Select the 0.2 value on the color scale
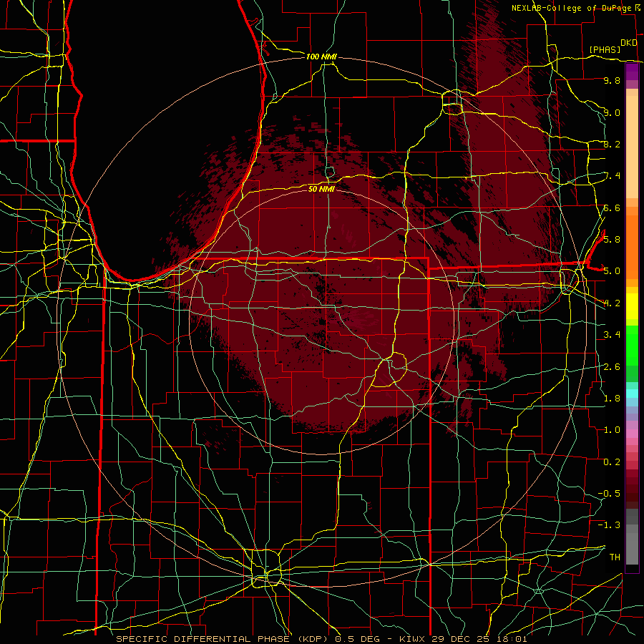The height and width of the screenshot is (644, 644). (x=612, y=462)
